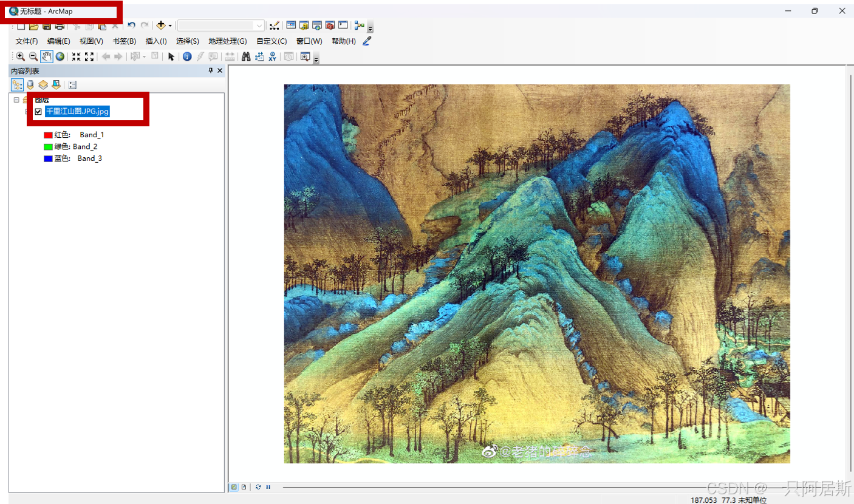Screen dimensions: 854x504
Task: Open the 插入(I) menu
Action: coord(156,41)
